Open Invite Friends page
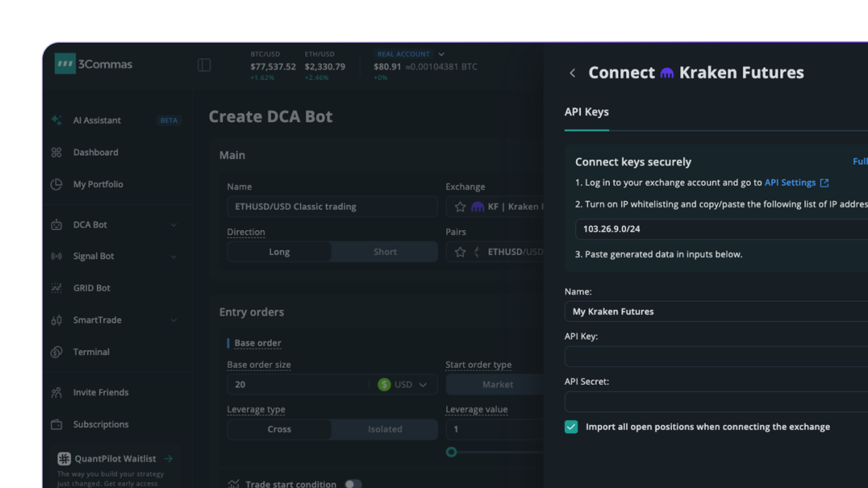This screenshot has height=488, width=868. [101, 392]
